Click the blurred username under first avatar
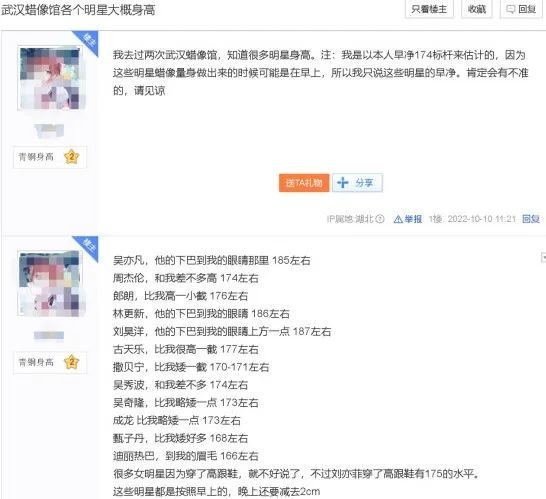The height and width of the screenshot is (499, 546). point(49,130)
